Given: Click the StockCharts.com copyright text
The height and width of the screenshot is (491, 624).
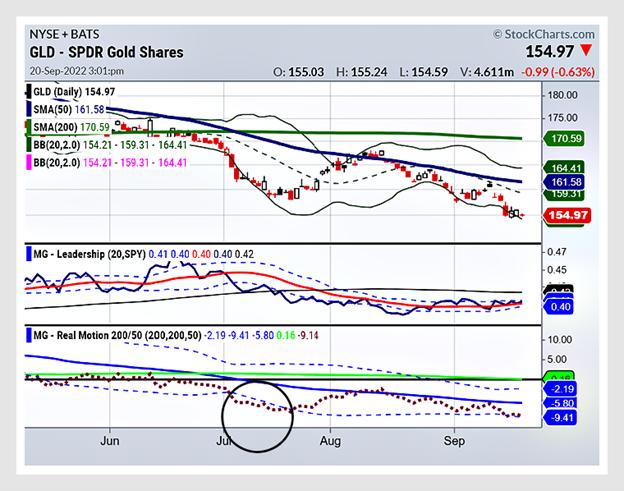Looking at the screenshot, I should click(x=544, y=34).
